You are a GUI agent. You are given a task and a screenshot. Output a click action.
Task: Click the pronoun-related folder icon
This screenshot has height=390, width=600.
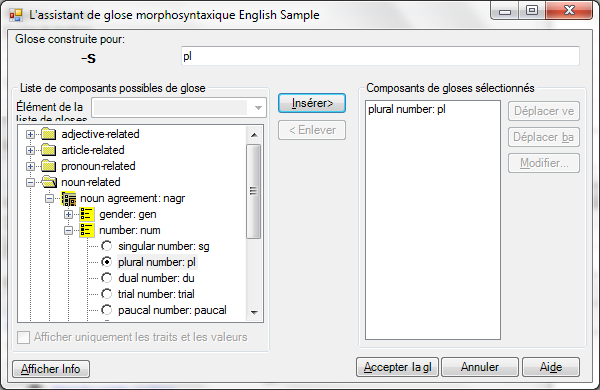[49, 166]
